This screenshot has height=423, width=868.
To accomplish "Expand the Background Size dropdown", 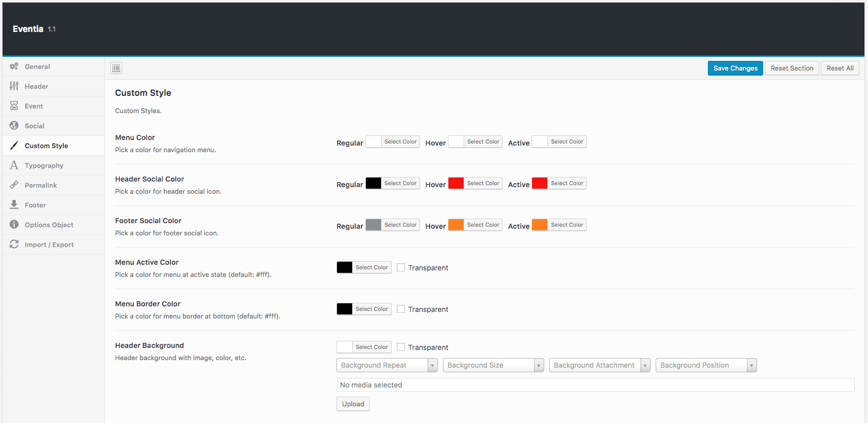I will tap(493, 365).
